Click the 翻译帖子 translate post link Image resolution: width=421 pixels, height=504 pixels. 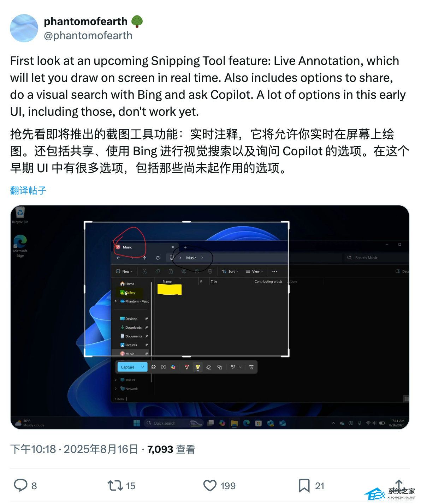28,191
